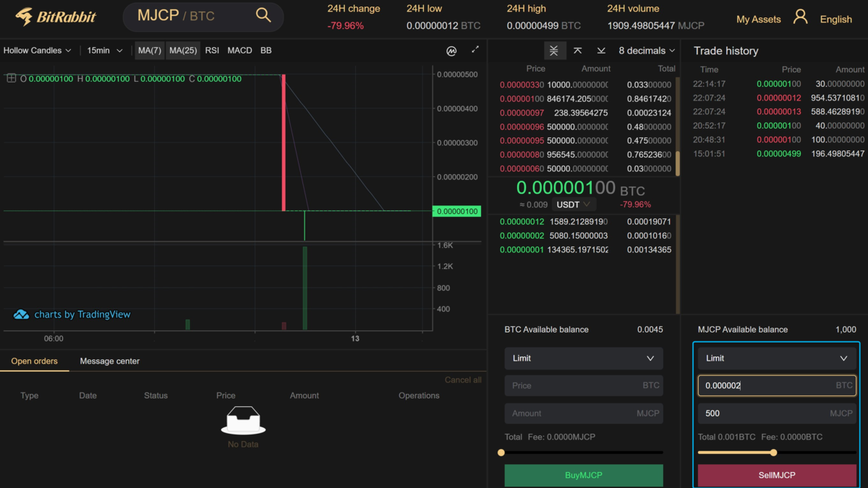Show buy orders only view
The image size is (868, 488).
coord(601,51)
